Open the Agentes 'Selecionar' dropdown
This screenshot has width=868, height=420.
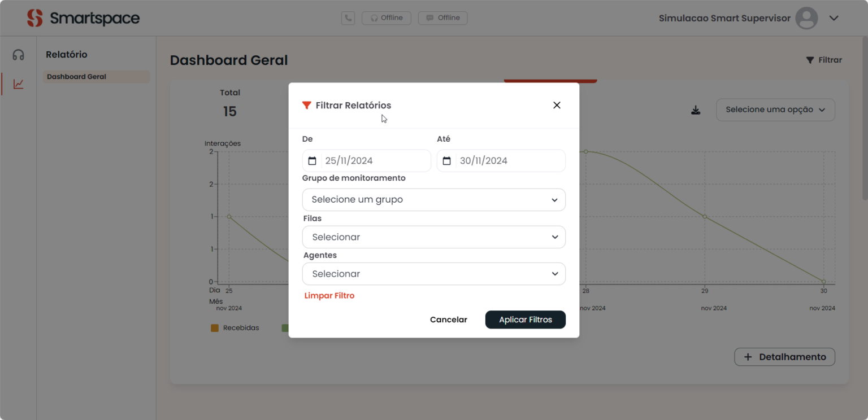[433, 274]
